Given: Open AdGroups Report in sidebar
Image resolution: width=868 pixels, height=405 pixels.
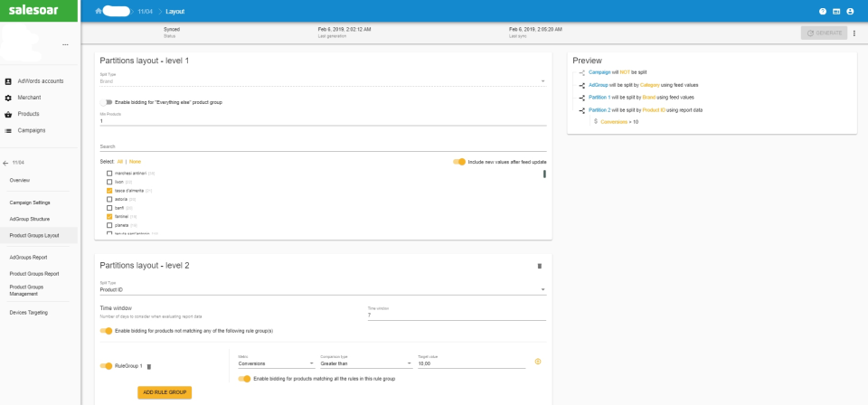Looking at the screenshot, I should coord(28,258).
